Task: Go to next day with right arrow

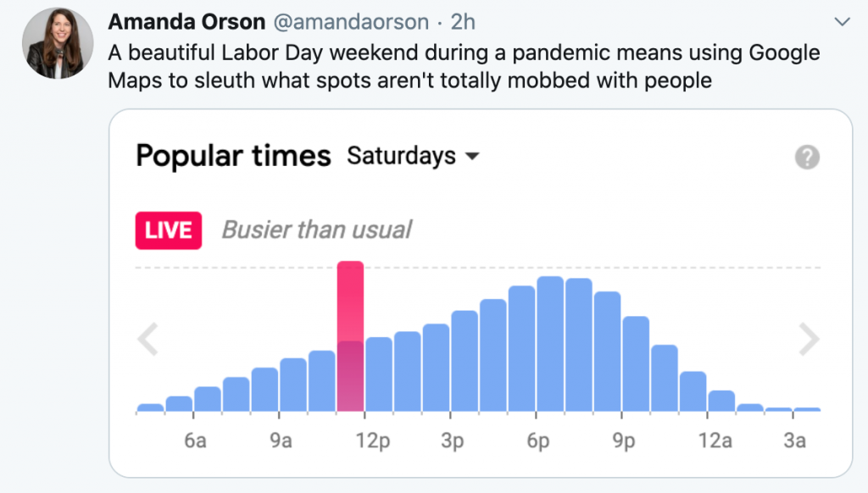Action: 810,340
